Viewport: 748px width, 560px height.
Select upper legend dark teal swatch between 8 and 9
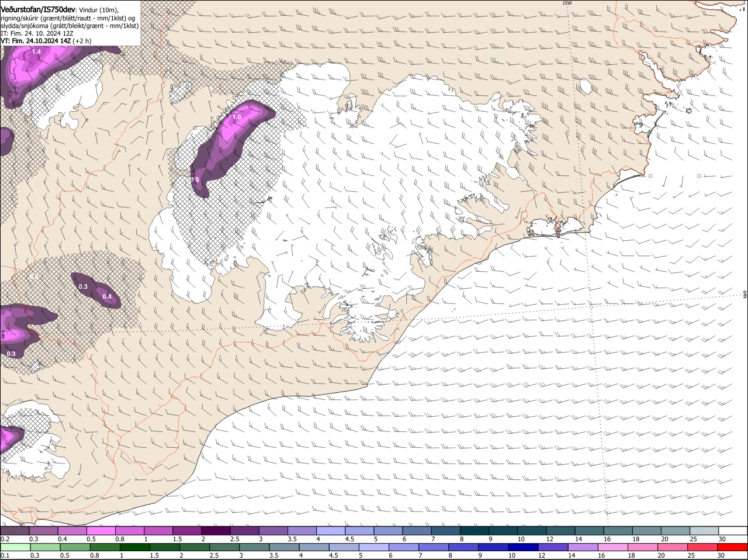click(475, 531)
